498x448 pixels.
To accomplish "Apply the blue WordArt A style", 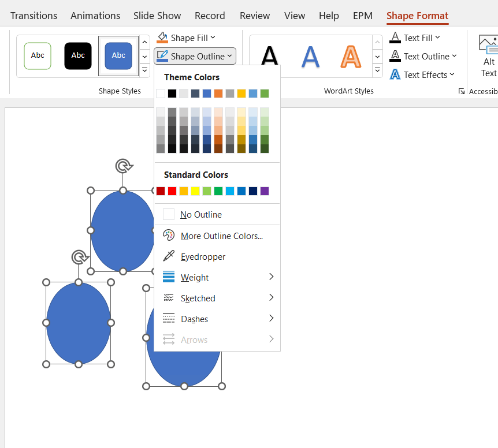I will (310, 57).
